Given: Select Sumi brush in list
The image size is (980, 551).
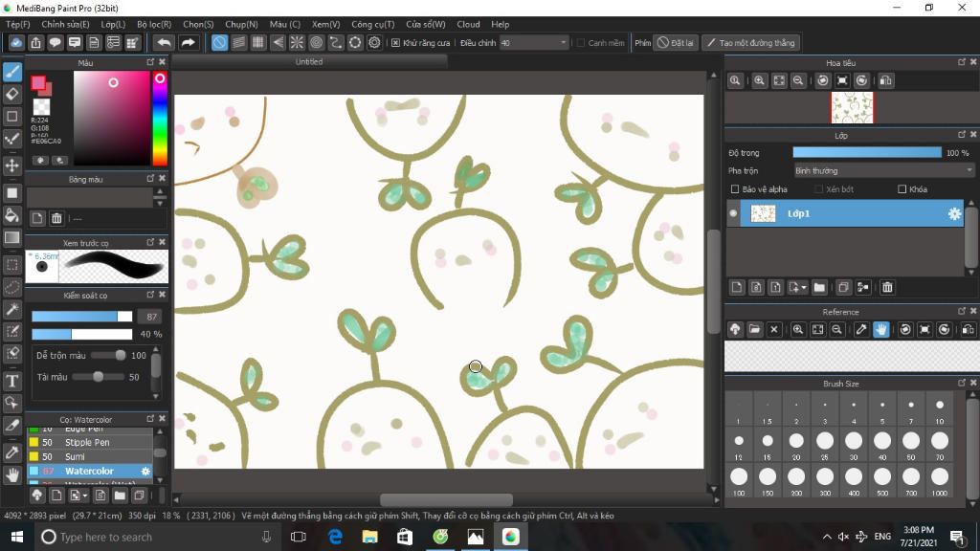Looking at the screenshot, I should 89,456.
